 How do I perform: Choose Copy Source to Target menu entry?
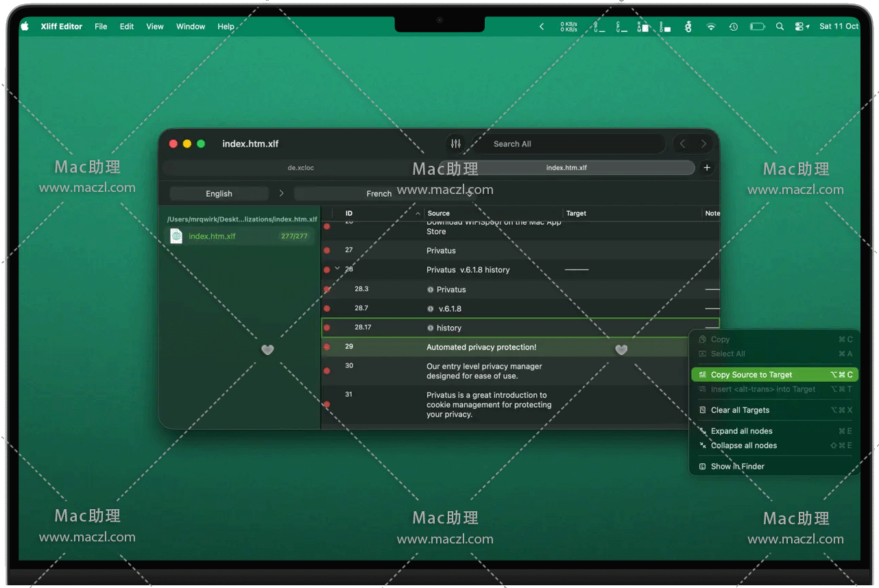[x=751, y=375]
